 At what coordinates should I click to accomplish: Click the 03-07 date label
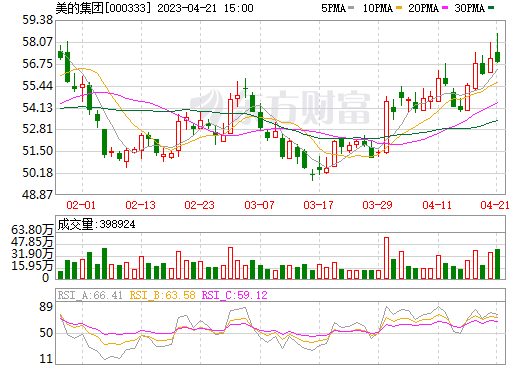[259, 205]
